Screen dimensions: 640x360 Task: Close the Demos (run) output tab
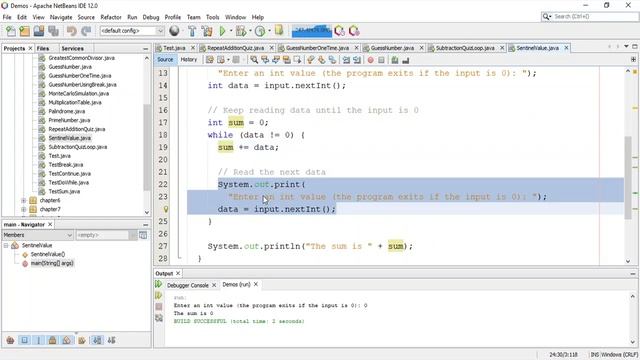(256, 284)
